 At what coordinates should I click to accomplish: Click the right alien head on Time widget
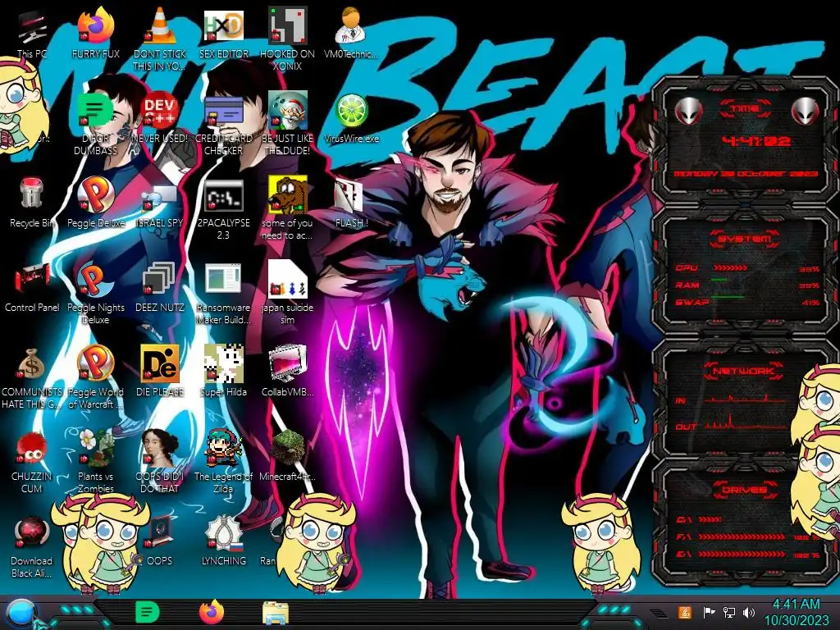click(x=806, y=112)
